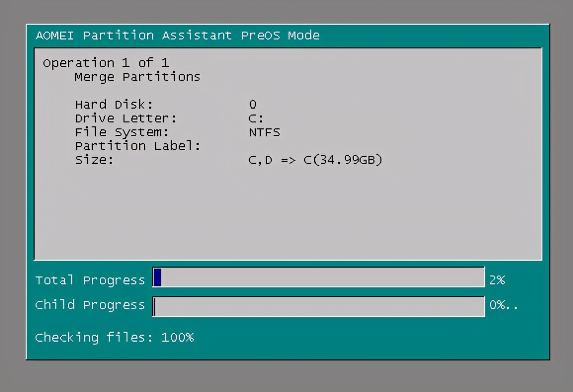The width and height of the screenshot is (573, 392).
Task: Click the 'File System:' label
Action: coord(122,132)
